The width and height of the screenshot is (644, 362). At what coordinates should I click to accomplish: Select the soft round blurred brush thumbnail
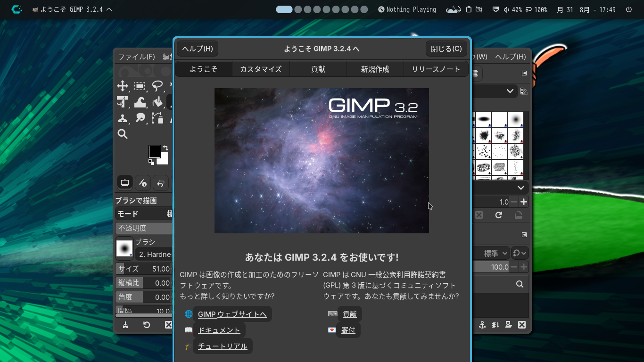point(516,120)
